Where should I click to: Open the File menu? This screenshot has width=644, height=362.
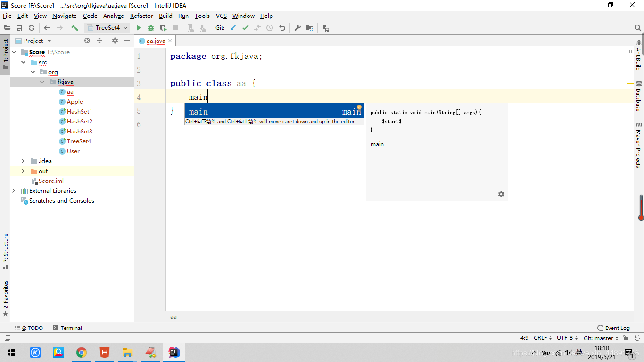coord(7,16)
